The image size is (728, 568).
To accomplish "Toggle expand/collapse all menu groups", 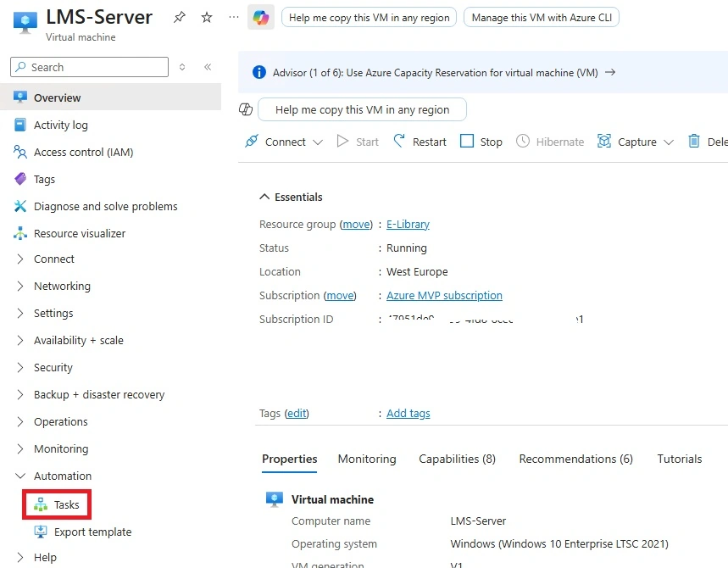I will (182, 67).
